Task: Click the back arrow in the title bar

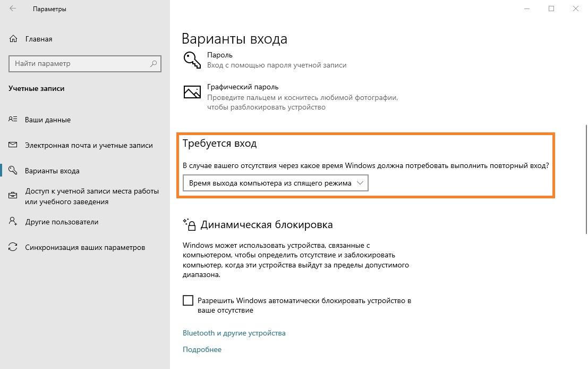Action: [x=13, y=9]
